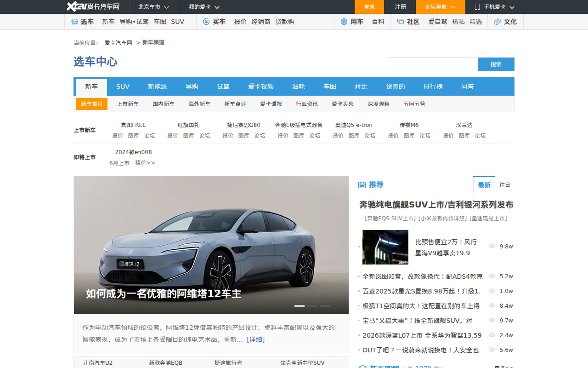Click the 用车 steering wheel icon

pyautogui.click(x=344, y=22)
